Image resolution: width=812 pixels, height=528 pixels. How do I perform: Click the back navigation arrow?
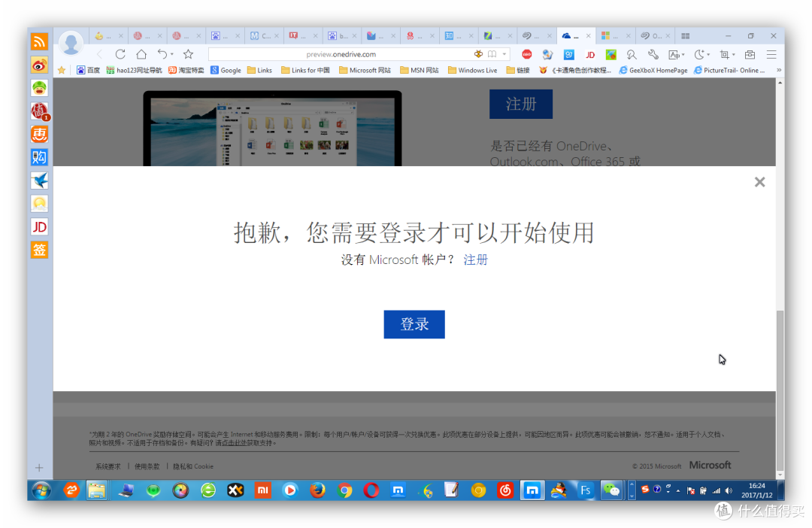click(100, 54)
